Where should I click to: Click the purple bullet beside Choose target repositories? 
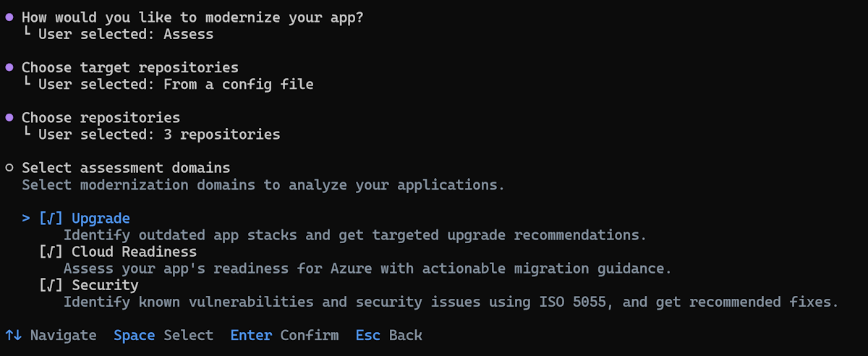pos(9,67)
